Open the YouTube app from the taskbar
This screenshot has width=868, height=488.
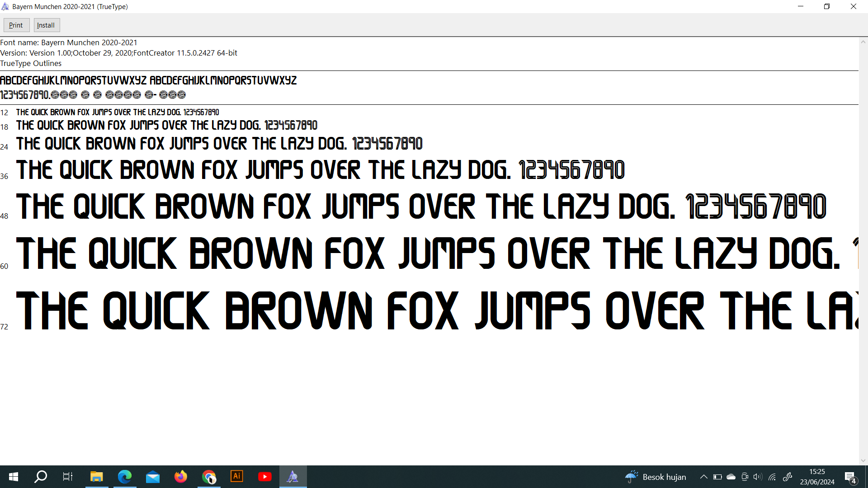265,477
